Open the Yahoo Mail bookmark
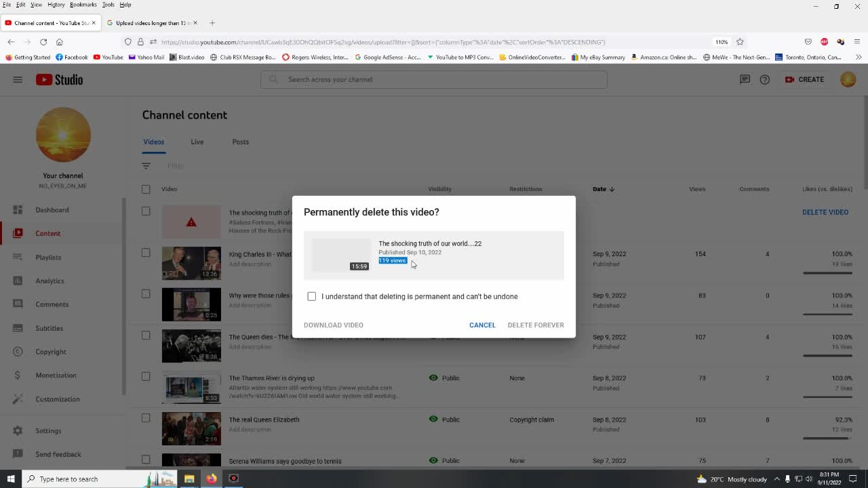The width and height of the screenshot is (868, 488). tap(146, 58)
